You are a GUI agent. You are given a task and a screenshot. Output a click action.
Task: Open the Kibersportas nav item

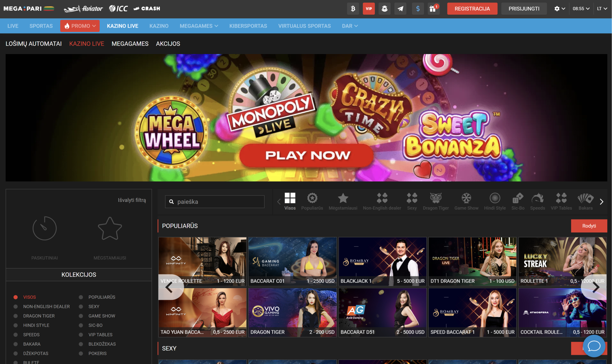(248, 26)
